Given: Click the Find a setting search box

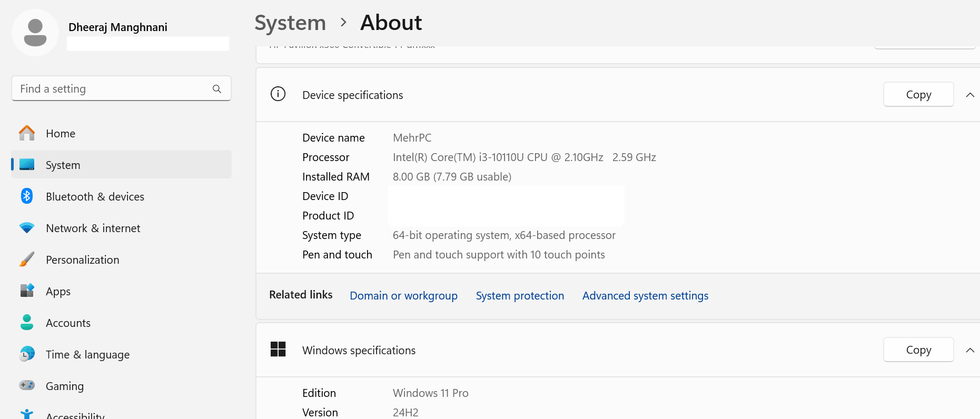Looking at the screenshot, I should tap(113, 89).
